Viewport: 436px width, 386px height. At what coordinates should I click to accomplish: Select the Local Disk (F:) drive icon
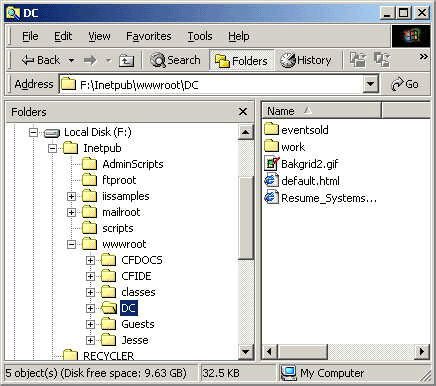(x=52, y=133)
